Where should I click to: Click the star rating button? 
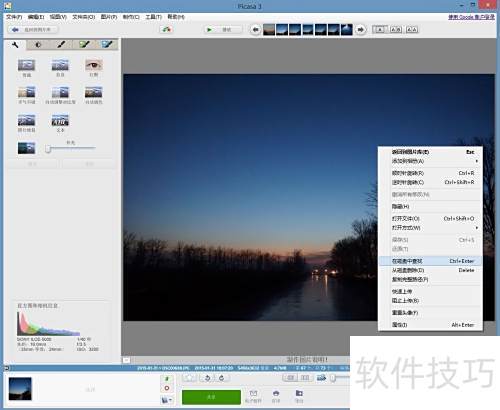point(190,378)
